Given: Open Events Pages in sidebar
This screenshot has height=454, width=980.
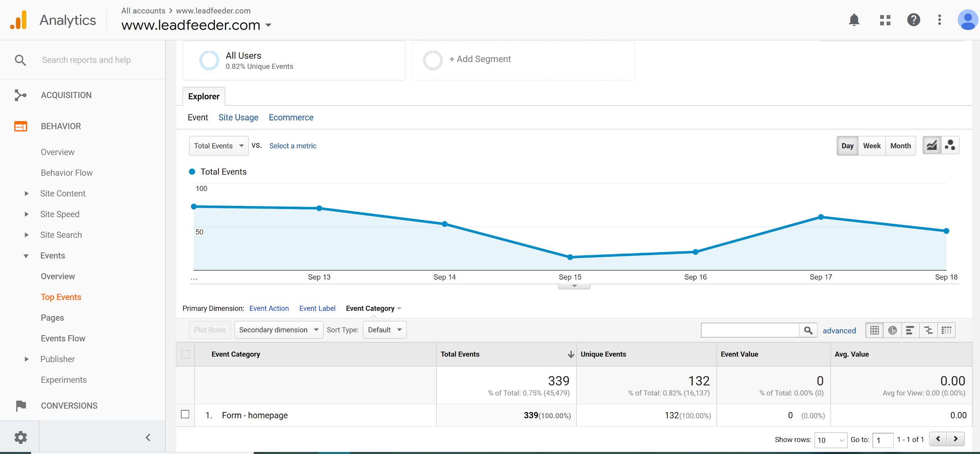Looking at the screenshot, I should tap(52, 318).
